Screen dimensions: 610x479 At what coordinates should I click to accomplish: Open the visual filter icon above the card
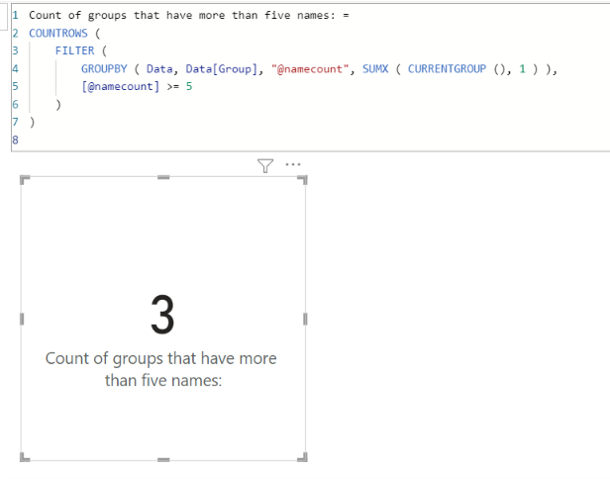[x=265, y=166]
